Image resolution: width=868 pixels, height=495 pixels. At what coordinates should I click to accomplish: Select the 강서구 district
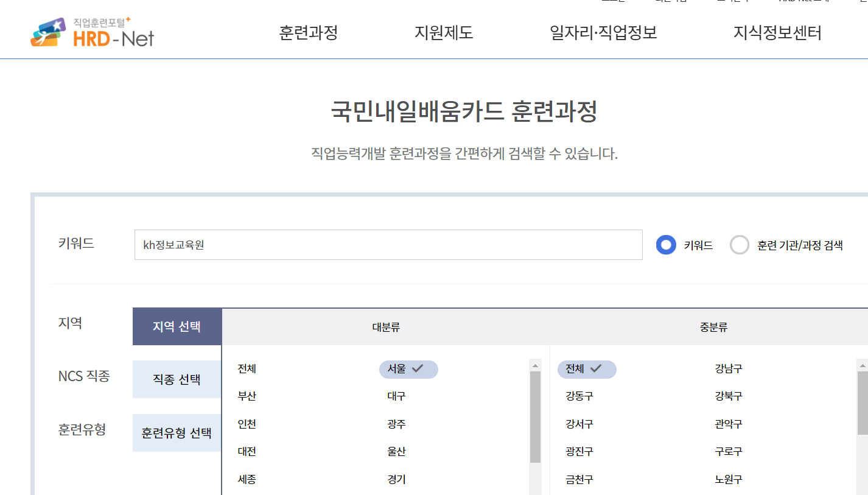tap(579, 424)
